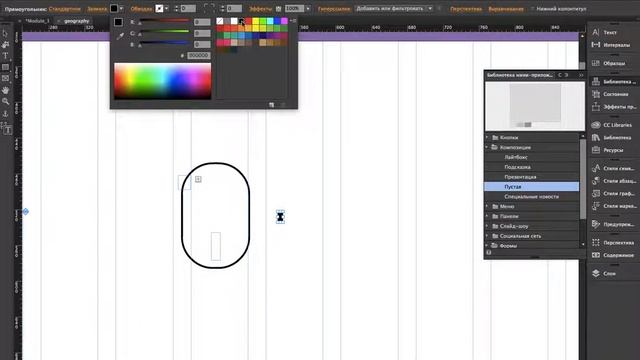Open the Слои layers panel
Image resolution: width=640 pixels, height=360 pixels.
[x=603, y=273]
